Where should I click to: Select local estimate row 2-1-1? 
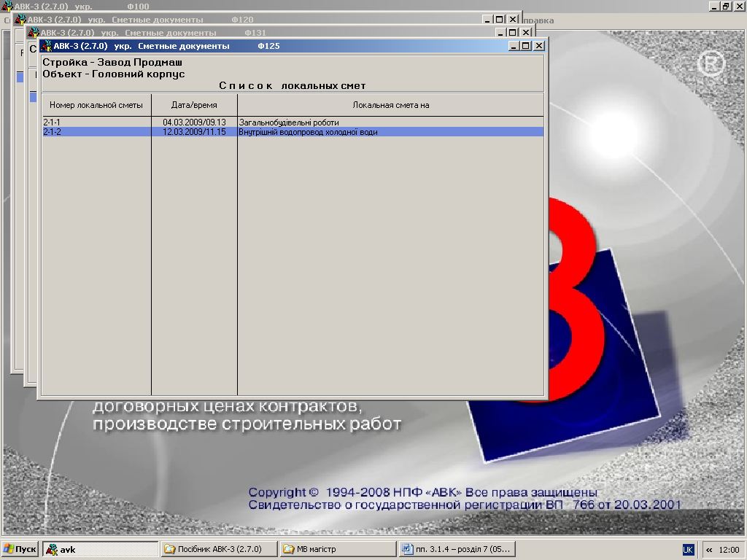tap(293, 122)
